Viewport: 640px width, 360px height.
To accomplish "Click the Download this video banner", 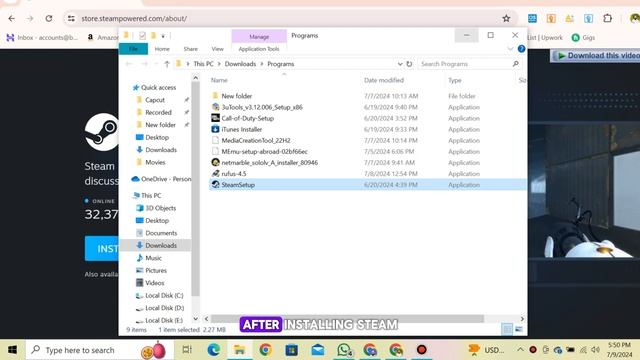I will point(596,56).
